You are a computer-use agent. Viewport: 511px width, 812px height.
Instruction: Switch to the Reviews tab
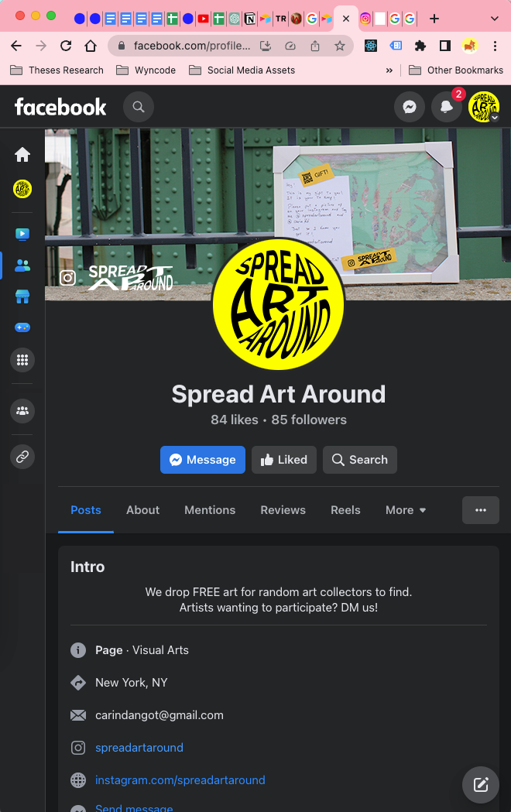[x=283, y=510]
